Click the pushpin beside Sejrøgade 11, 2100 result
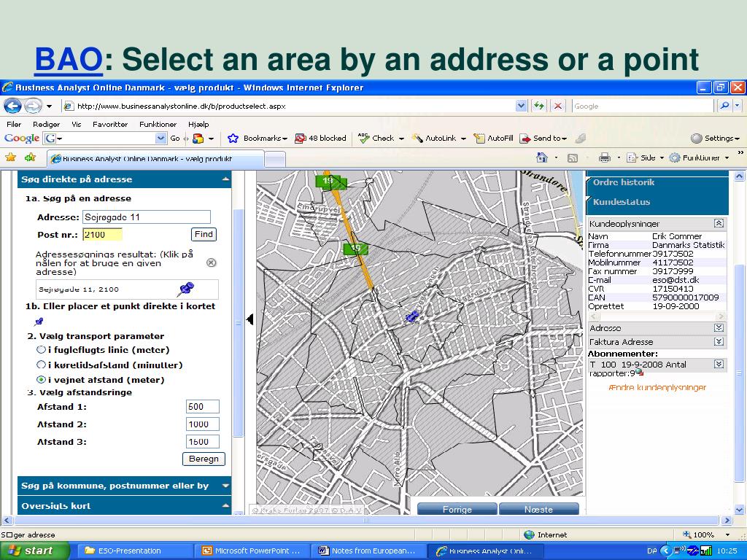The height and width of the screenshot is (560, 747). click(x=186, y=289)
